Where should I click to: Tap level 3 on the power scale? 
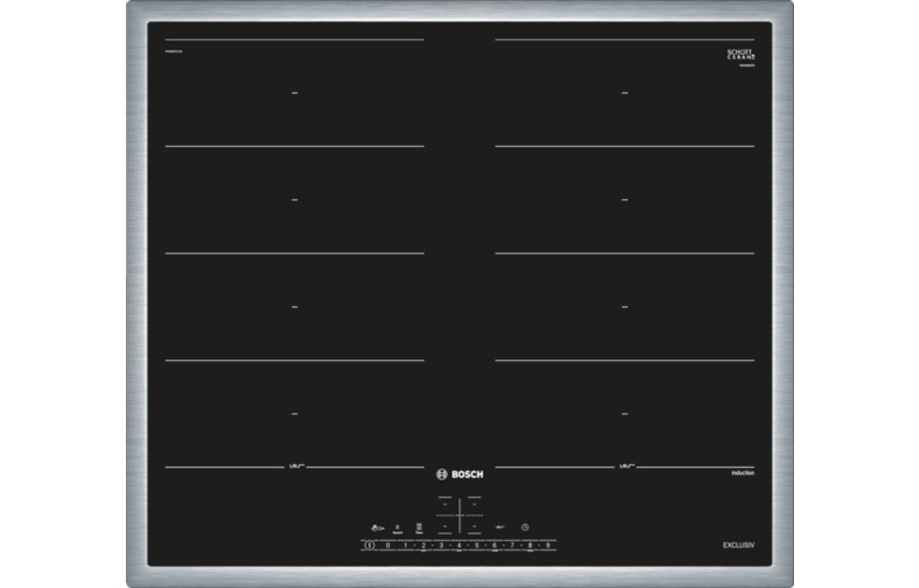coord(441,546)
